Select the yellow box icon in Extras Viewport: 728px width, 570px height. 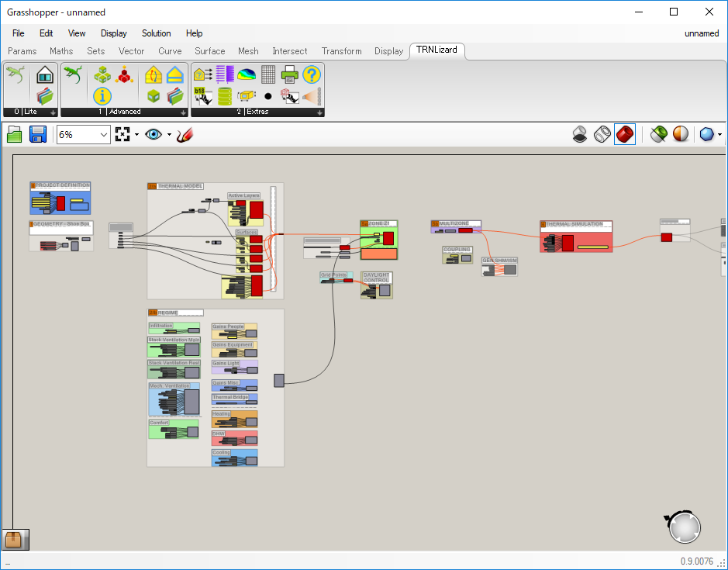coord(247,96)
